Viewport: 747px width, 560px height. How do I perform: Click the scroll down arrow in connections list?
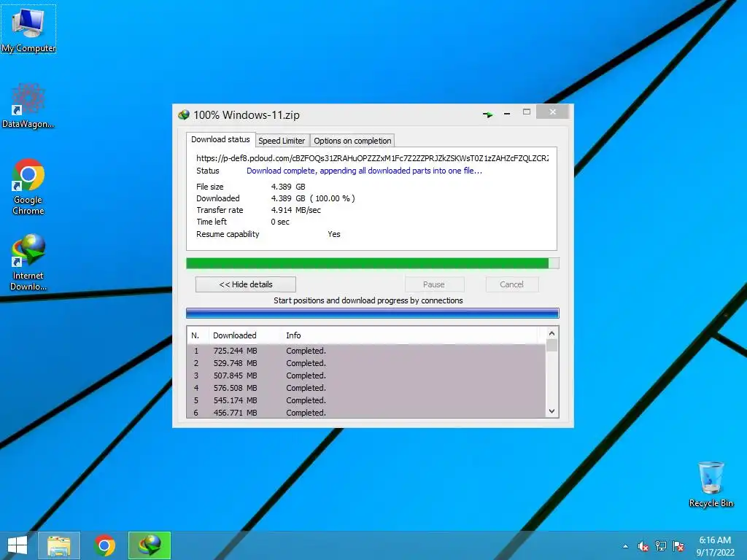[551, 411]
